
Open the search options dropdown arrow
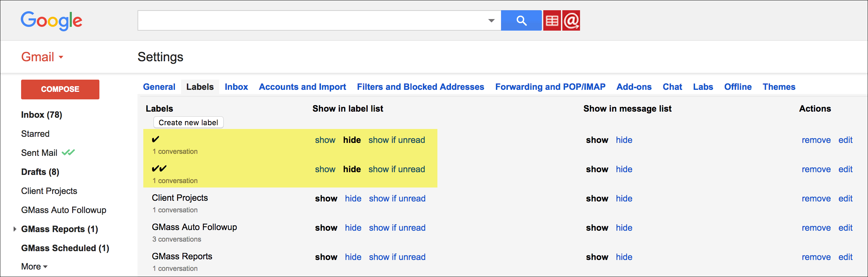point(491,21)
